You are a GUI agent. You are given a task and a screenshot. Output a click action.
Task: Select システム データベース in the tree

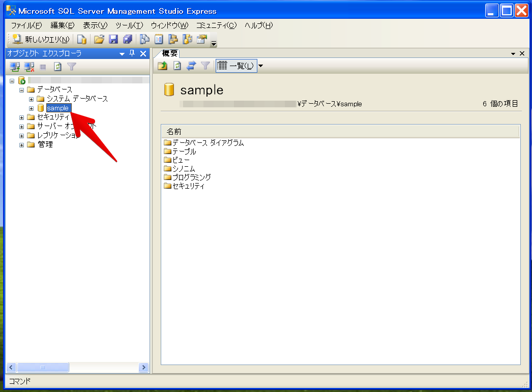click(x=77, y=99)
